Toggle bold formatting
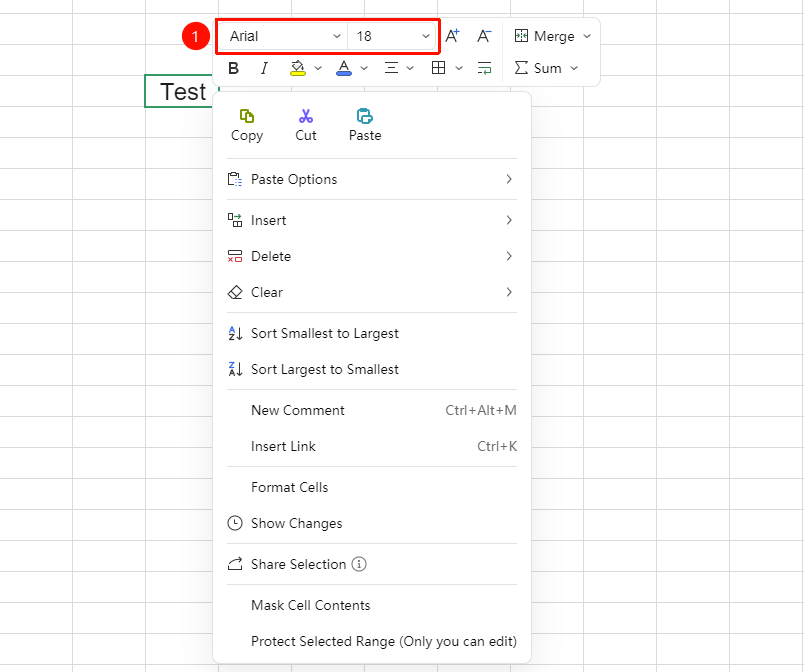This screenshot has height=672, width=804. [x=233, y=68]
